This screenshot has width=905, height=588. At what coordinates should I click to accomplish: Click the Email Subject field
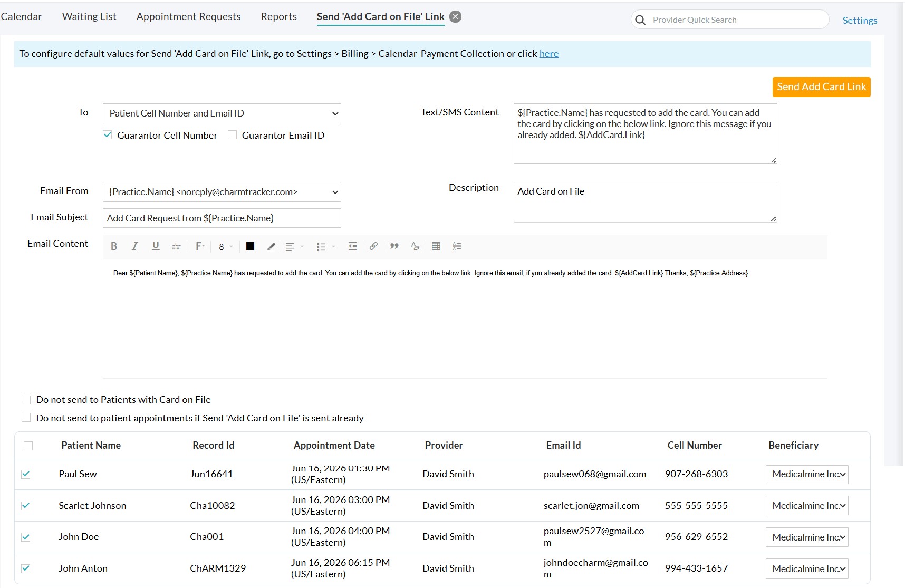pos(222,218)
